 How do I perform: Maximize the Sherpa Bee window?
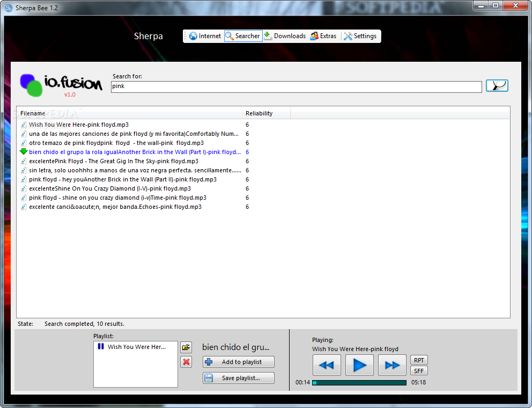[x=496, y=6]
